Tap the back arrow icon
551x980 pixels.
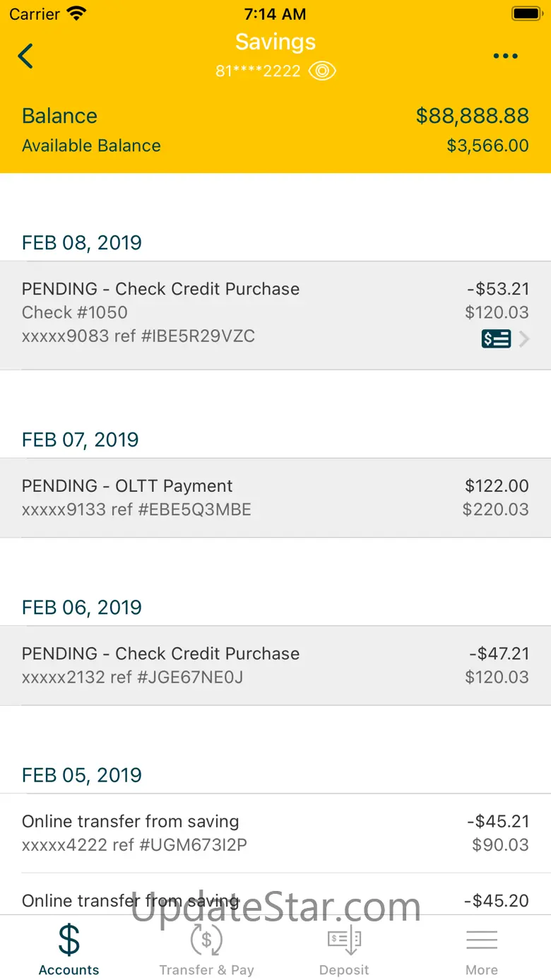(x=25, y=56)
